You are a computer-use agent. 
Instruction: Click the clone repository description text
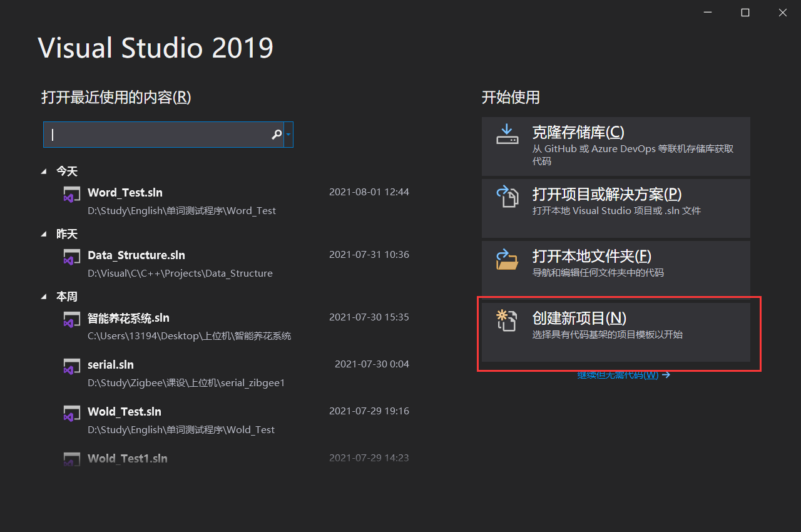(x=633, y=155)
